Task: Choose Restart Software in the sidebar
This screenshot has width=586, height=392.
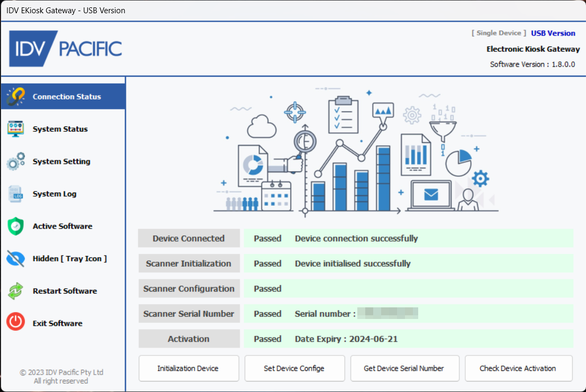Action: 63,291
